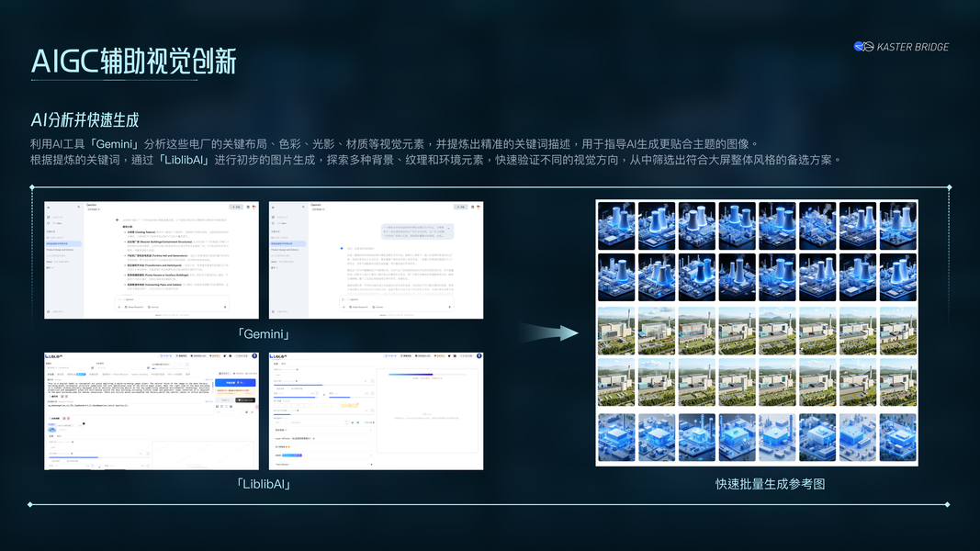The image size is (980, 551).
Task: Open last blue isometric building thumbnail, bottom row
Action: (898, 437)
